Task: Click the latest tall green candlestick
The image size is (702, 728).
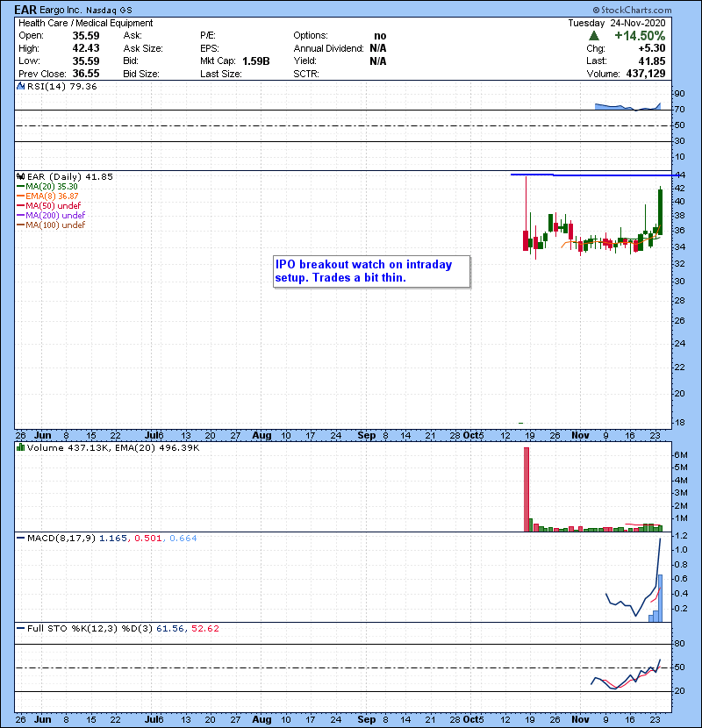Action: pyautogui.click(x=660, y=211)
